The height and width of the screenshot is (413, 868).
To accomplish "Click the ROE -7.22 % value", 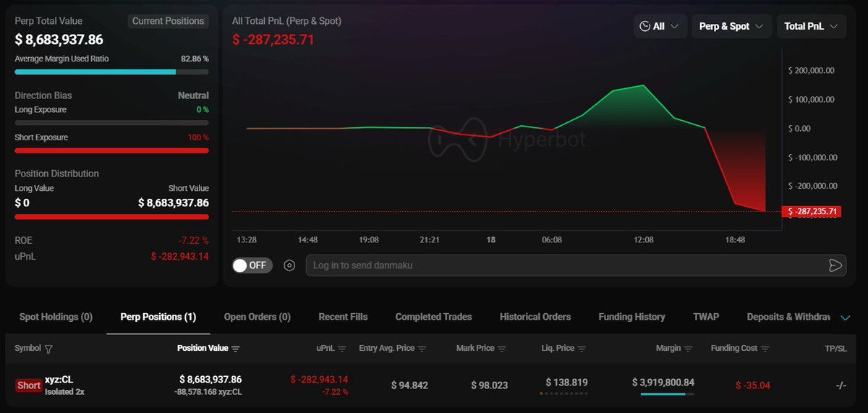I will (x=193, y=240).
